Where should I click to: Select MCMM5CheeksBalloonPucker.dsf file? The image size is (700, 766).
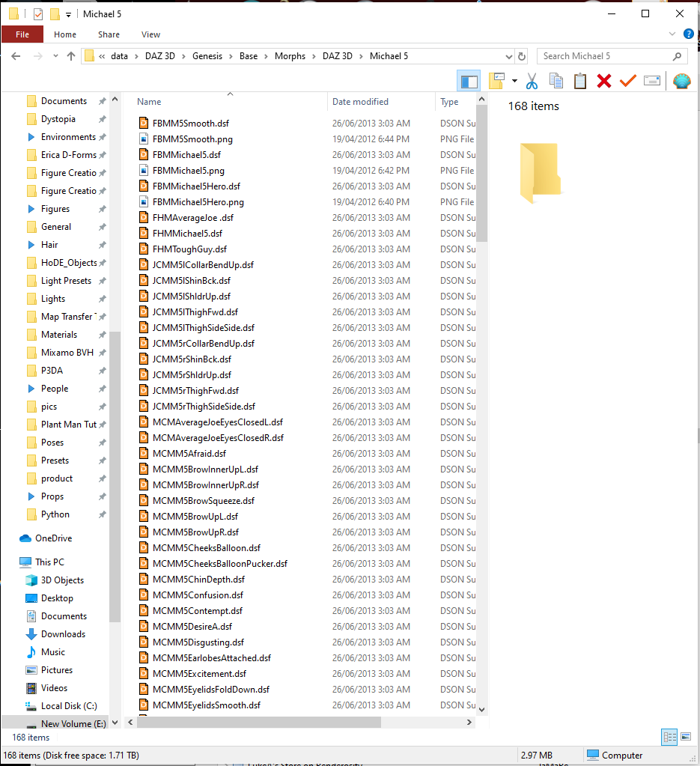pos(220,564)
